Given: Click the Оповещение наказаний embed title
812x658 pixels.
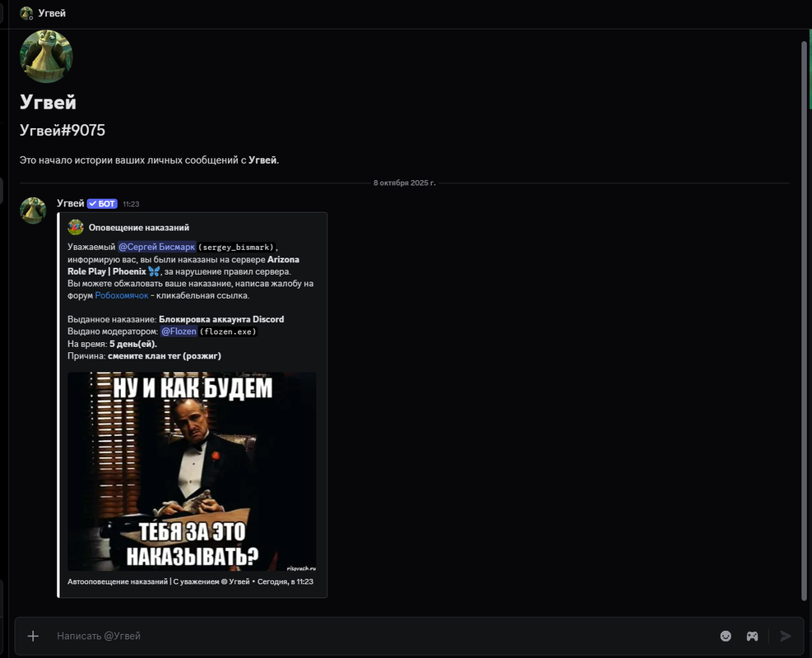Looking at the screenshot, I should coord(139,227).
